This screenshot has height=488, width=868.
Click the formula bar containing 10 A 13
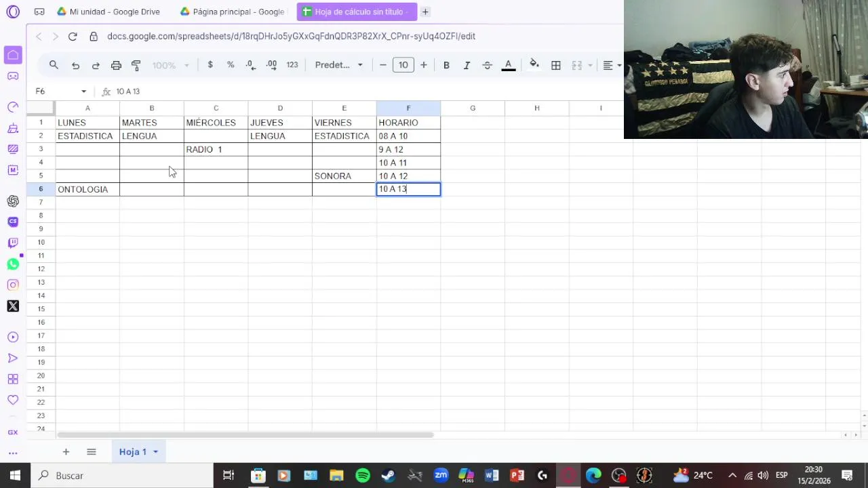(366, 91)
